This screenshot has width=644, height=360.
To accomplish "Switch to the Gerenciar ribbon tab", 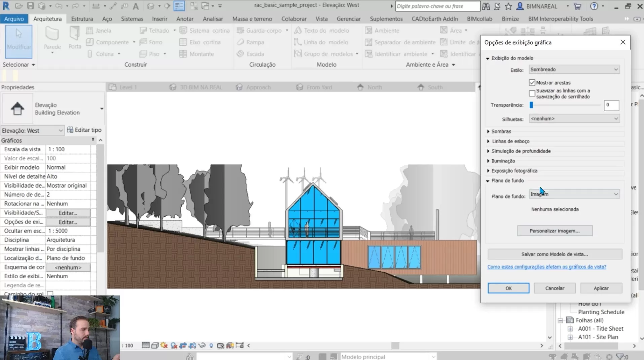I will point(349,19).
